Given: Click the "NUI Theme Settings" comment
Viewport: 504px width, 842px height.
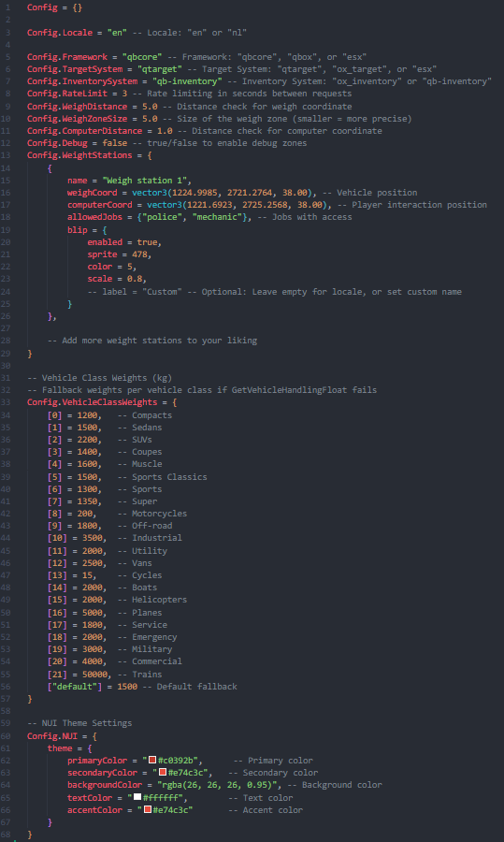Looking at the screenshot, I should pyautogui.click(x=79, y=723).
